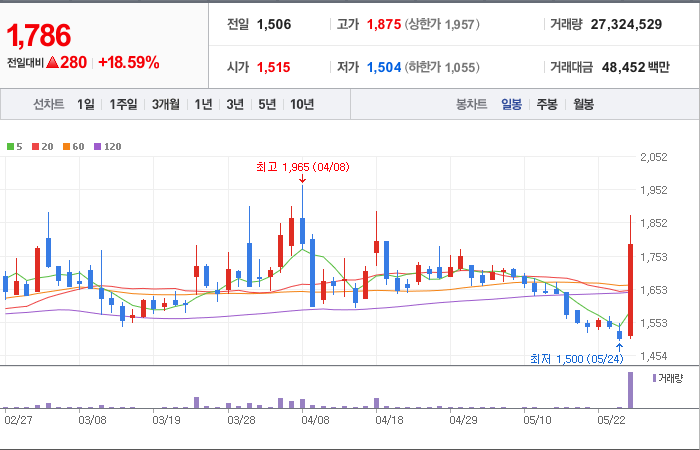
Task: Show the 5년 line chart
Action: (267, 104)
